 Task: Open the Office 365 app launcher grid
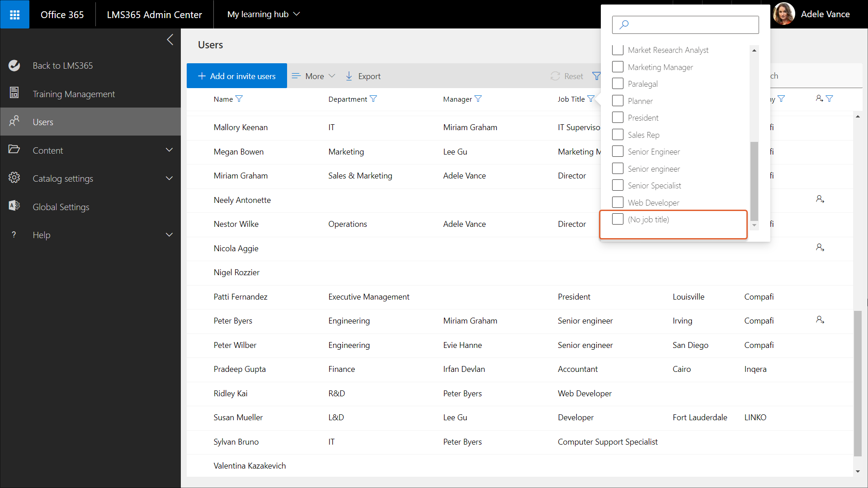coord(14,14)
